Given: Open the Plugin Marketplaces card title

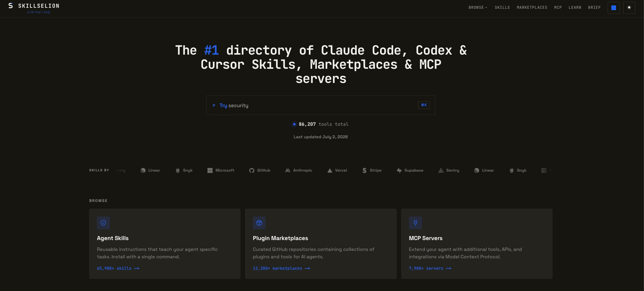Looking at the screenshot, I should point(280,238).
